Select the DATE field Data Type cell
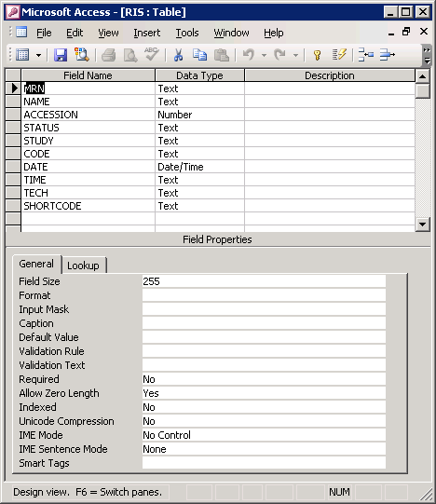The height and width of the screenshot is (504, 436). click(x=199, y=167)
